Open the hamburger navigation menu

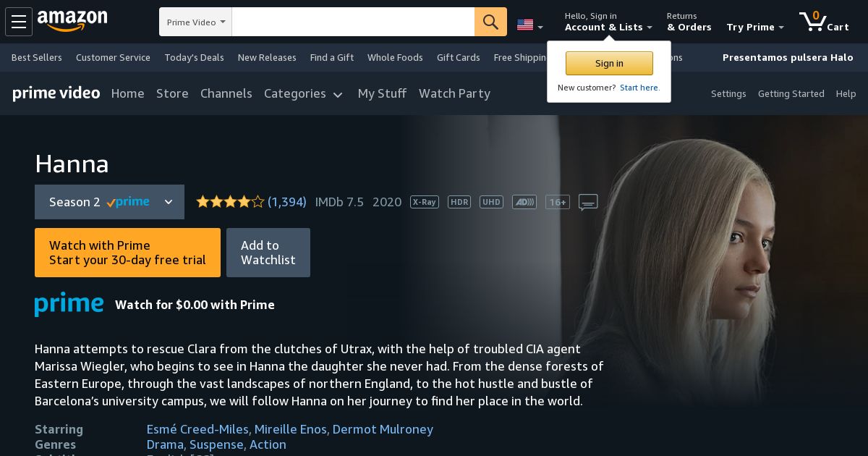[19, 22]
